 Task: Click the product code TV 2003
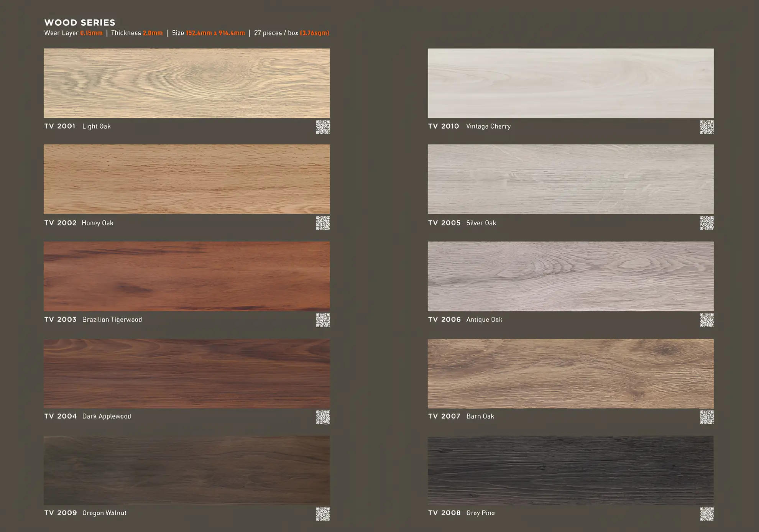[60, 319]
